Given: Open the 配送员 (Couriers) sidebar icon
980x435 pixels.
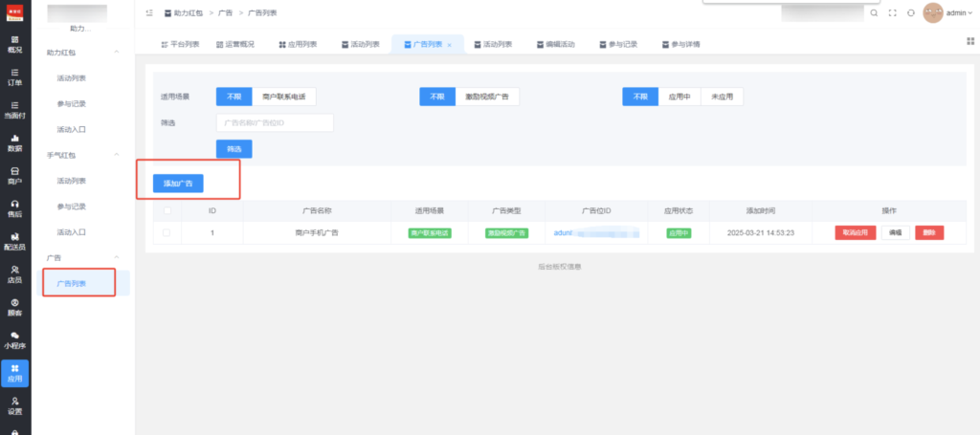Looking at the screenshot, I should pyautogui.click(x=14, y=241).
